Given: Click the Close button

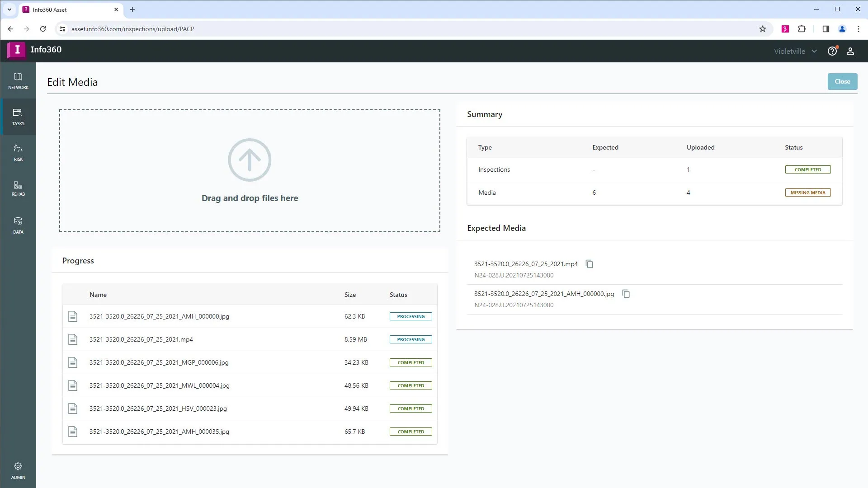Looking at the screenshot, I should click(x=842, y=81).
